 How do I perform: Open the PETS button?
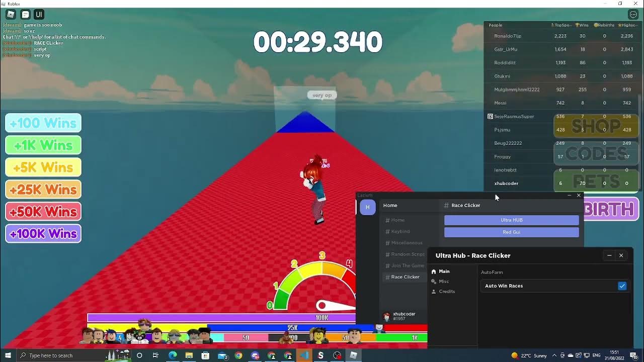[x=596, y=181]
